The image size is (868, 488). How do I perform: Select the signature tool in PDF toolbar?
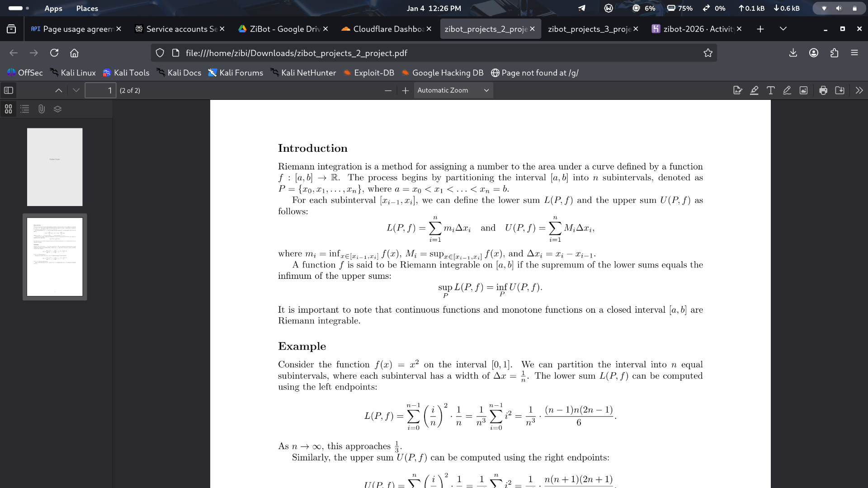coord(737,90)
